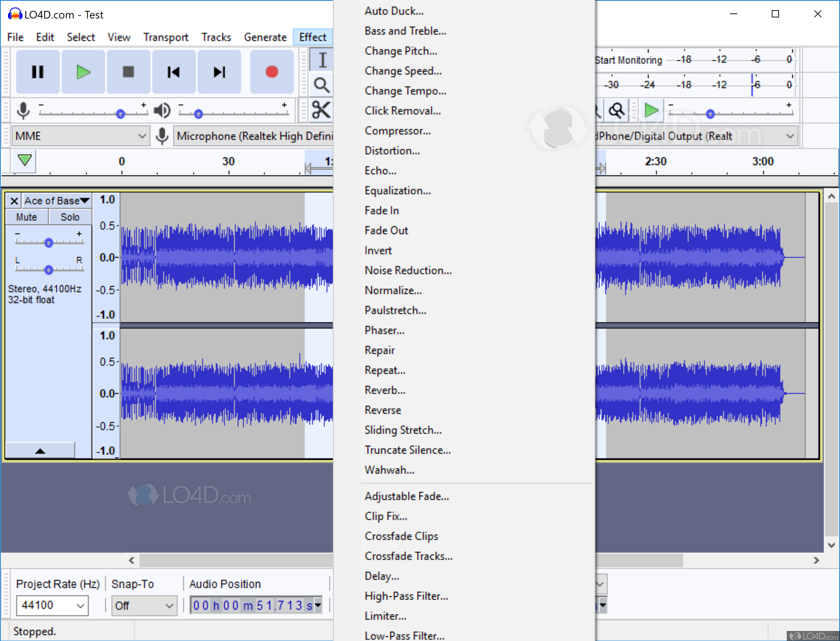Apply Fade Out from the Effect menu

tap(386, 230)
